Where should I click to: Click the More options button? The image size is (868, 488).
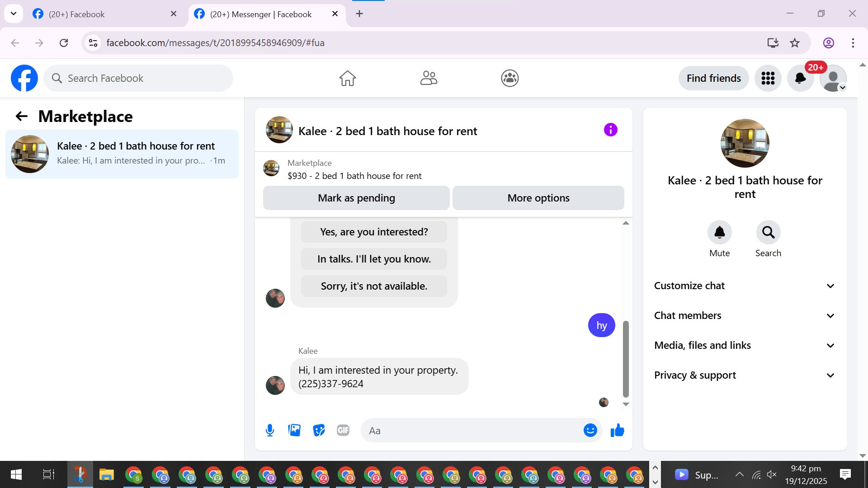pyautogui.click(x=538, y=198)
